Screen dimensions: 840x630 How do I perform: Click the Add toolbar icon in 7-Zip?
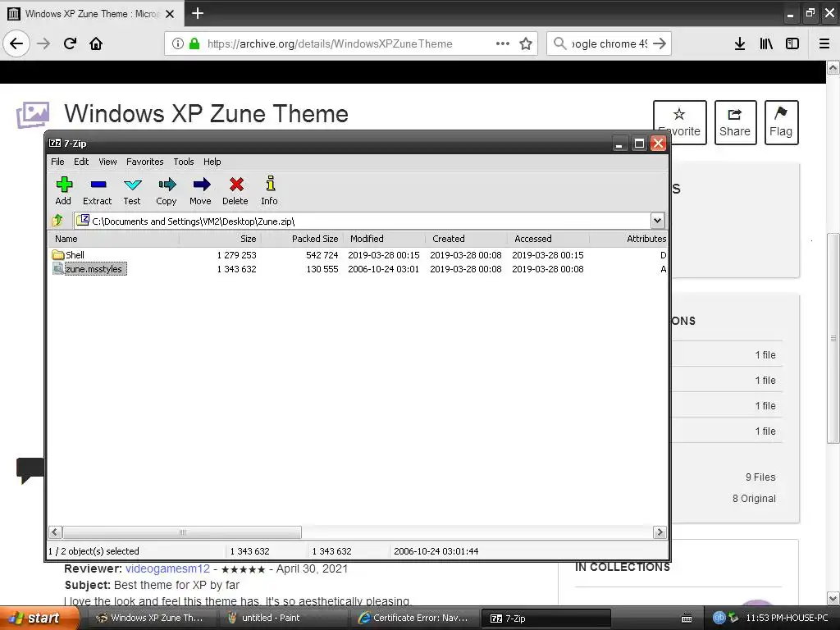pyautogui.click(x=63, y=190)
